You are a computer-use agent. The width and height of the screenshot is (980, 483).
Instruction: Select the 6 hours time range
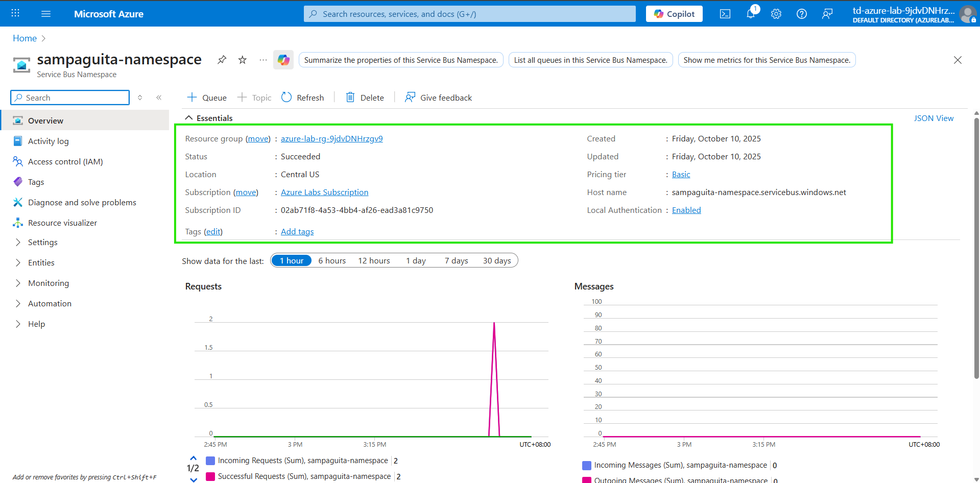(332, 260)
